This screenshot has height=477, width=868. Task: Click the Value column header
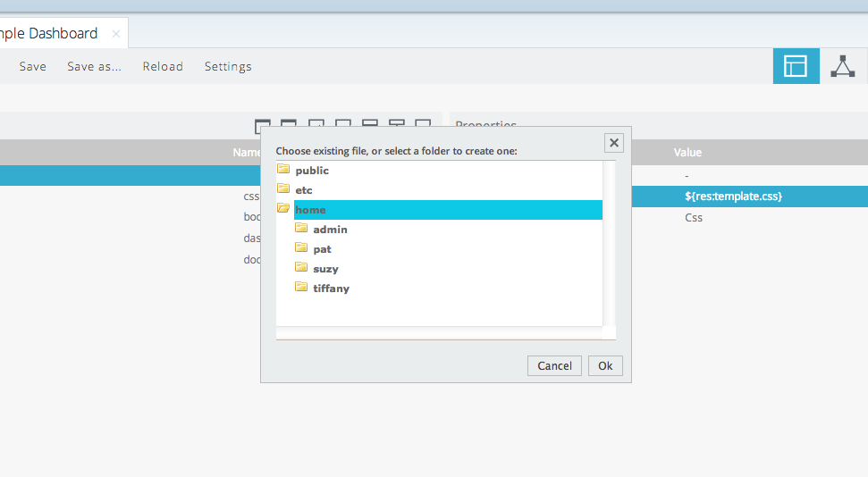click(687, 152)
